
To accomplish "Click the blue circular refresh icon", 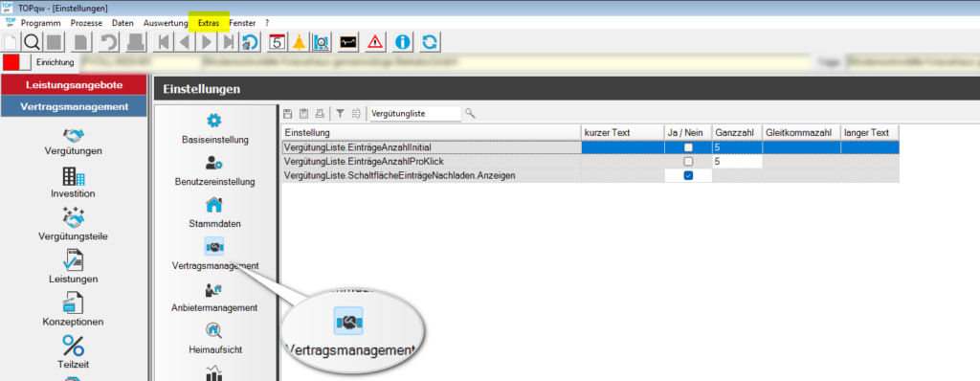I will point(431,42).
